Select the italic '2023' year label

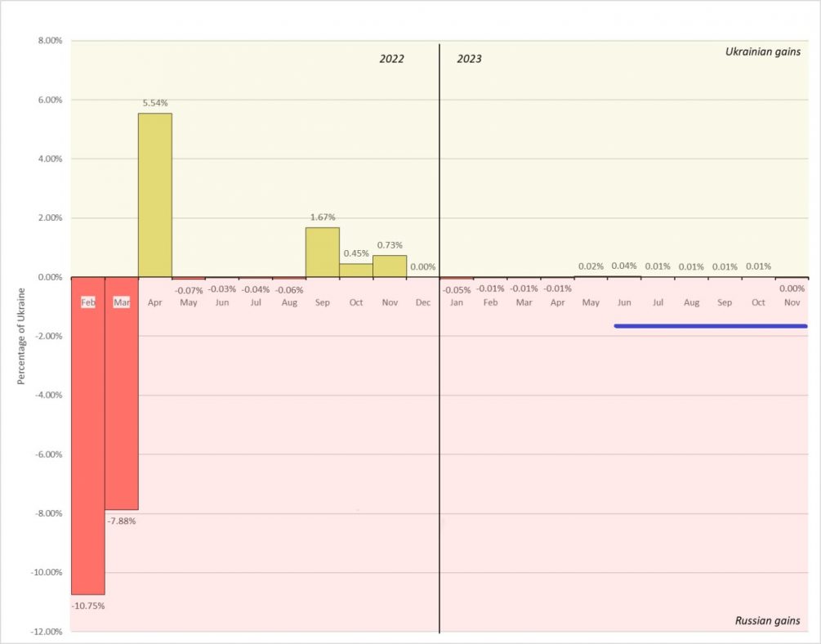click(469, 59)
